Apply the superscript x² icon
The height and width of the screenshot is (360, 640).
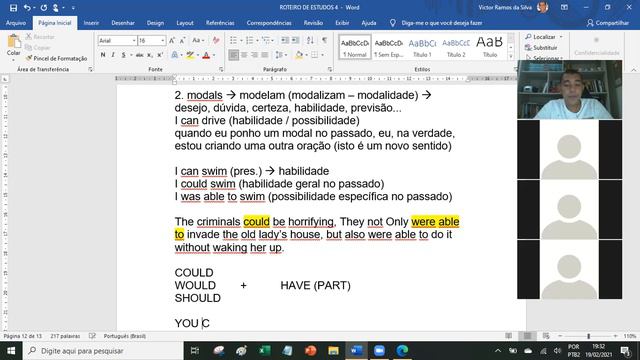(x=160, y=55)
